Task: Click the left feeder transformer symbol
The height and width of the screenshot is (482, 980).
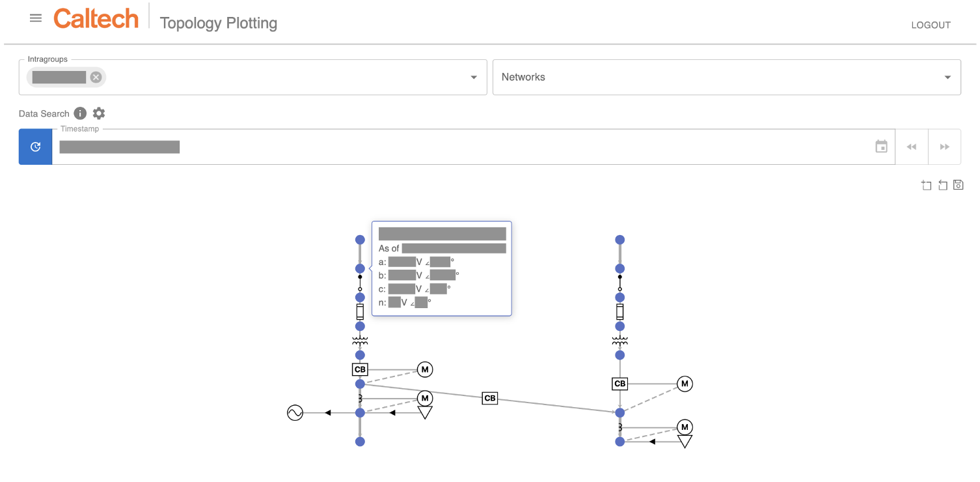Action: pos(360,341)
